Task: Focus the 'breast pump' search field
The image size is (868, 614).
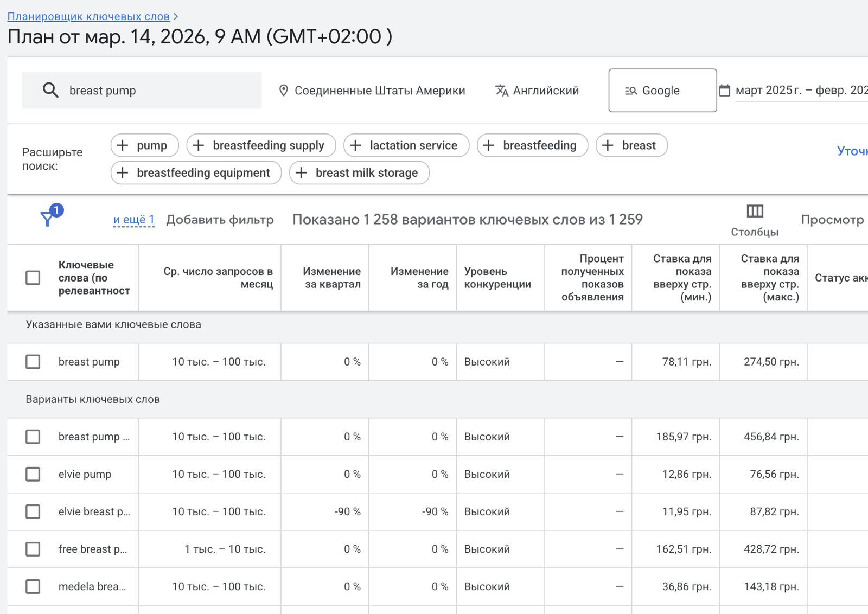Action: click(x=142, y=91)
